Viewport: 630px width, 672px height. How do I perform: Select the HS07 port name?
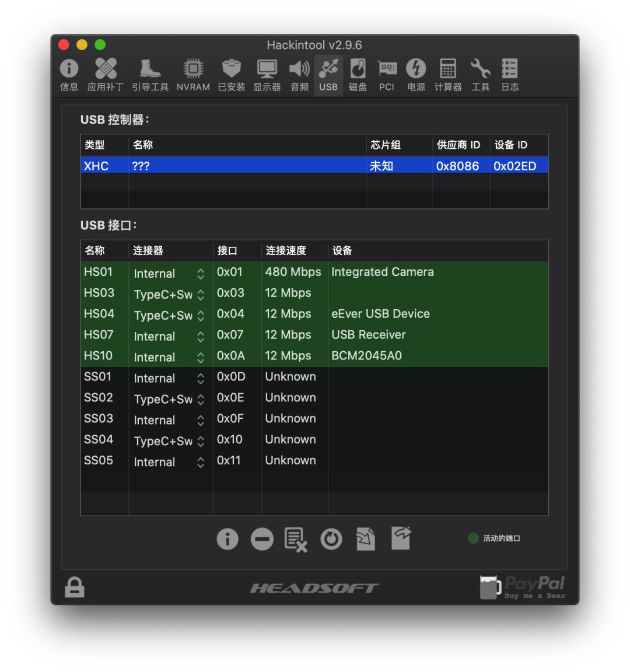(99, 335)
